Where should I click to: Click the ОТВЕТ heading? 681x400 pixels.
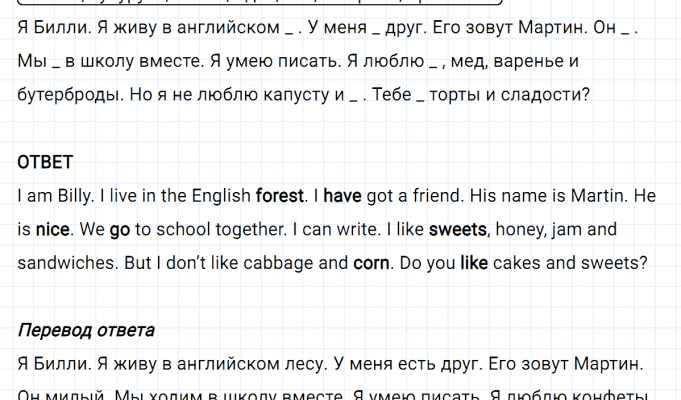pyautogui.click(x=46, y=162)
